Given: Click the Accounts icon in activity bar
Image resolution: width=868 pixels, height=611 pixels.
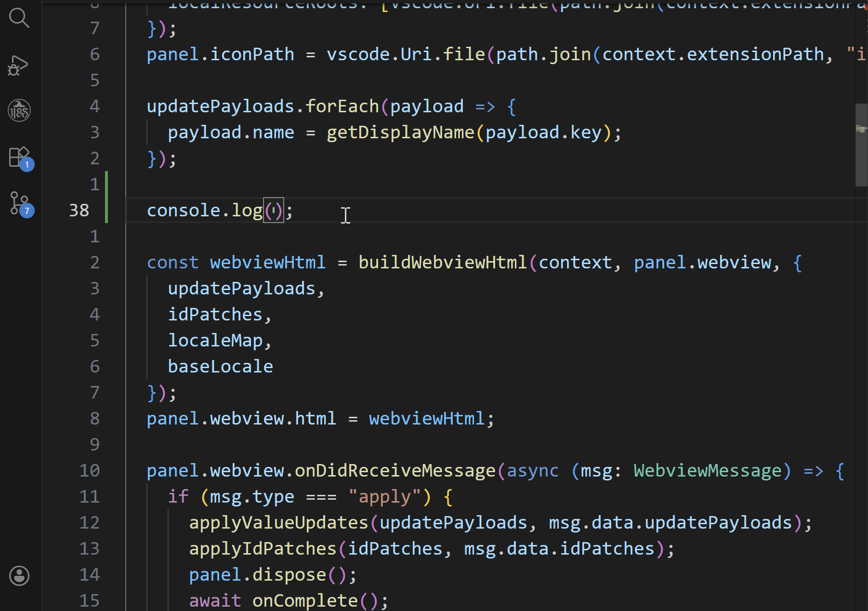Looking at the screenshot, I should coord(19,575).
